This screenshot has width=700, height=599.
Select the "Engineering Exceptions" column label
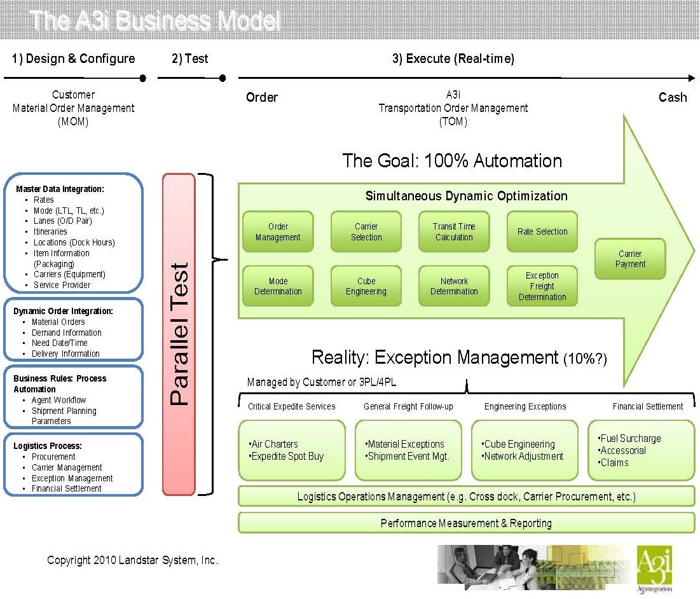(x=525, y=406)
